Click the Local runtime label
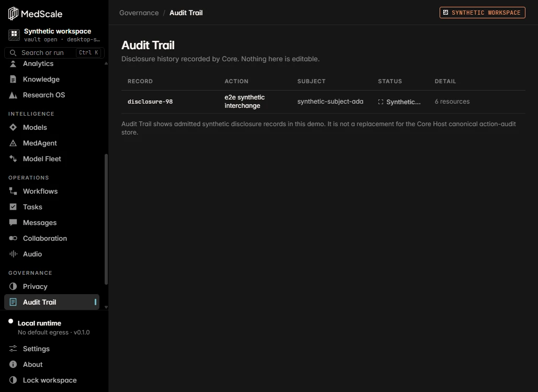The image size is (538, 392). 39,323
